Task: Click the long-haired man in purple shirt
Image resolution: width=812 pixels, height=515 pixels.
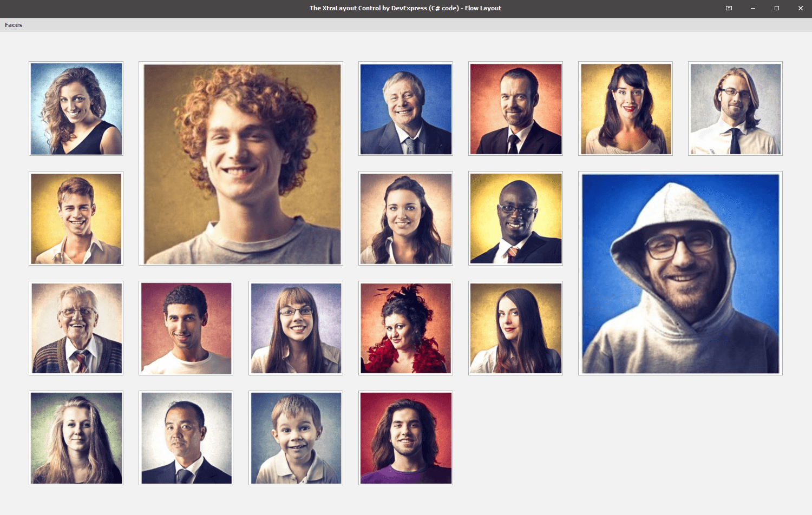Action: tap(405, 438)
